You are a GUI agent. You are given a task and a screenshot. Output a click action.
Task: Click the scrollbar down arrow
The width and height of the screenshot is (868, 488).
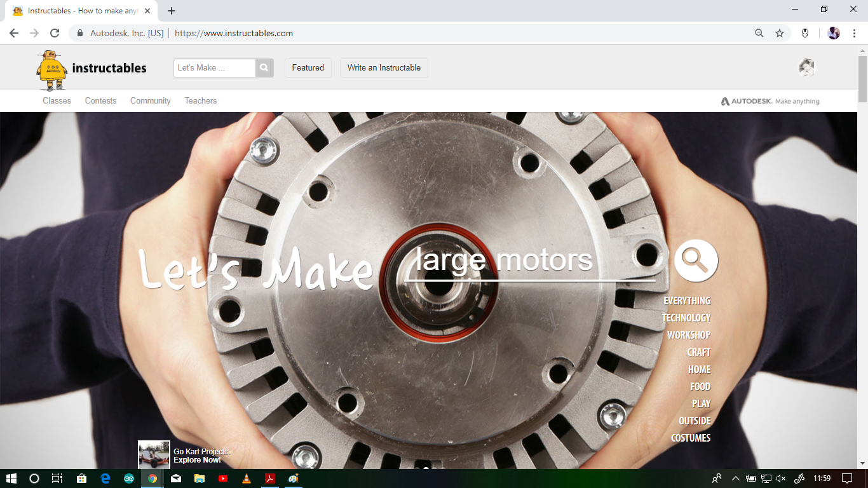(862, 463)
